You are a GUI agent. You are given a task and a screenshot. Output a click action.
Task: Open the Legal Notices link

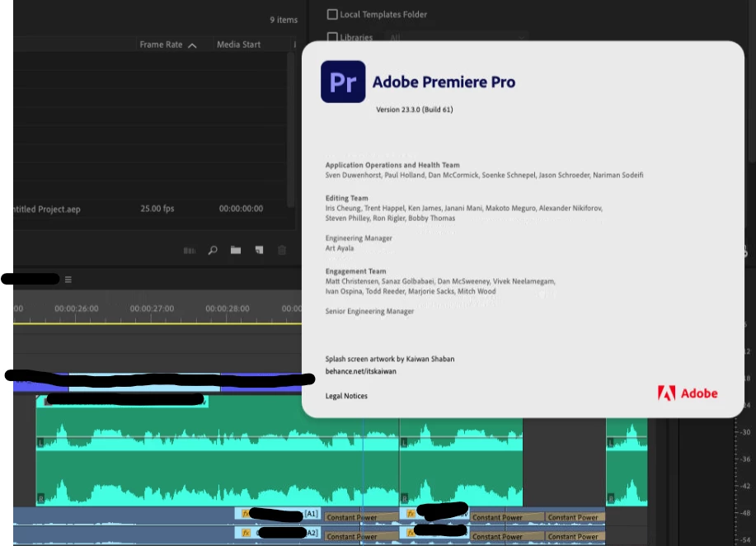point(346,396)
